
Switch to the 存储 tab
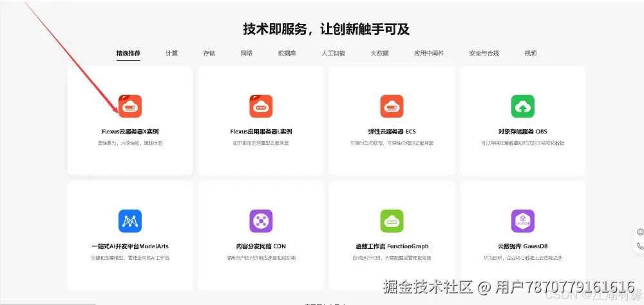point(209,53)
